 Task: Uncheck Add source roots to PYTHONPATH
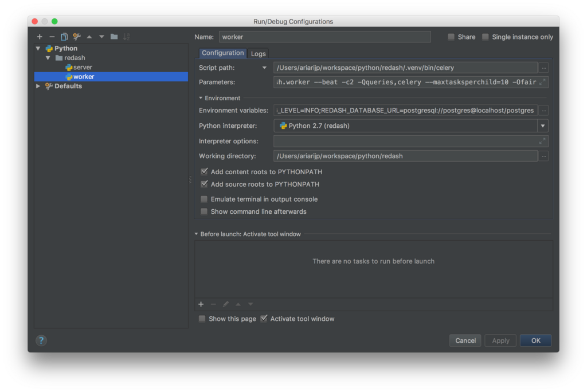tap(204, 184)
